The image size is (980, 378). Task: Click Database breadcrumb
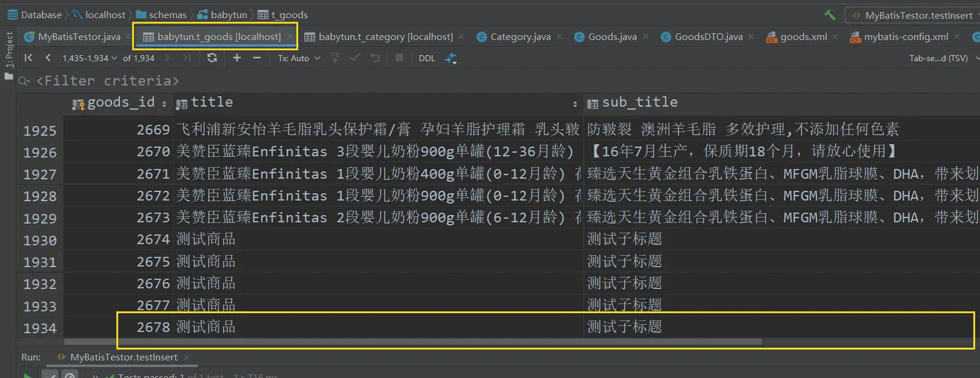[x=35, y=15]
